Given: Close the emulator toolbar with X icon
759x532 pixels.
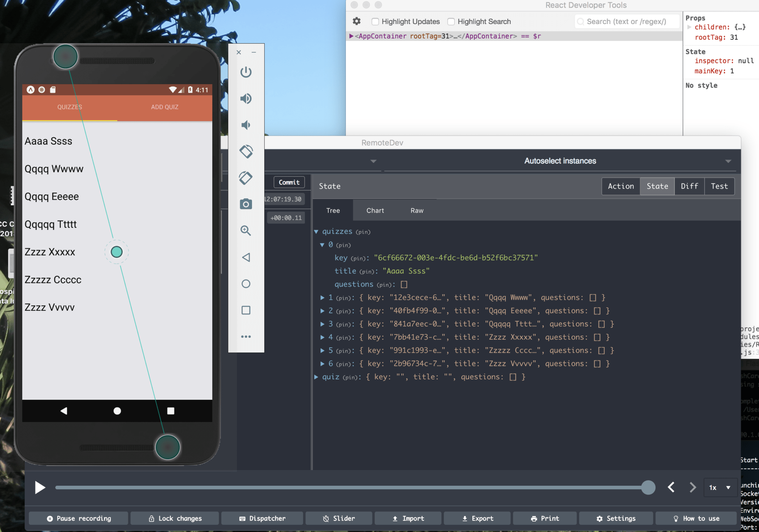Looking at the screenshot, I should 239,52.
